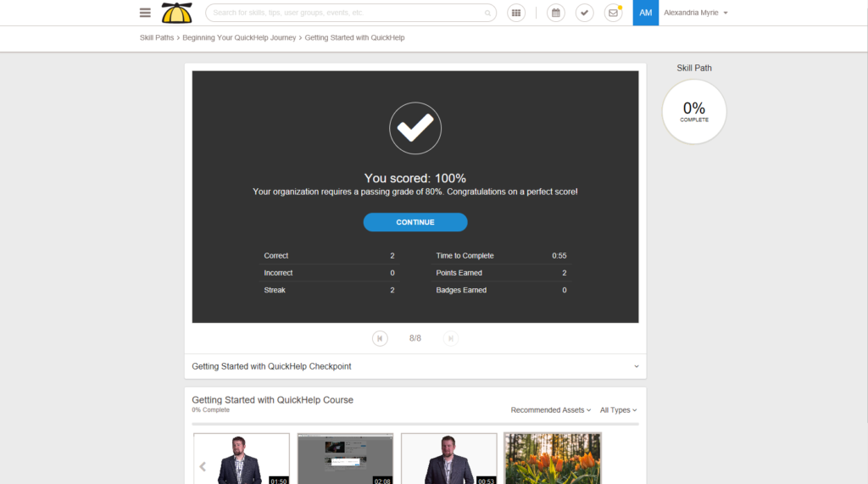Screen dimensions: 868x484
Task: Click the large checkmark circle graphic
Action: point(415,128)
